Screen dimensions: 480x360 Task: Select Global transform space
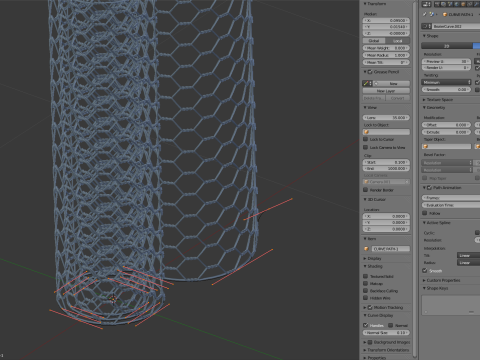click(x=374, y=41)
